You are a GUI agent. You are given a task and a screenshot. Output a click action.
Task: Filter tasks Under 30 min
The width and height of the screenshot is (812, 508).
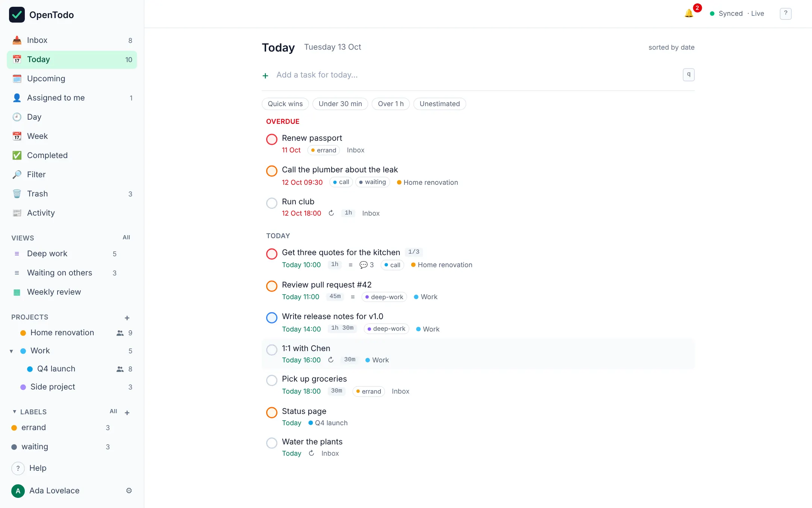pos(340,104)
